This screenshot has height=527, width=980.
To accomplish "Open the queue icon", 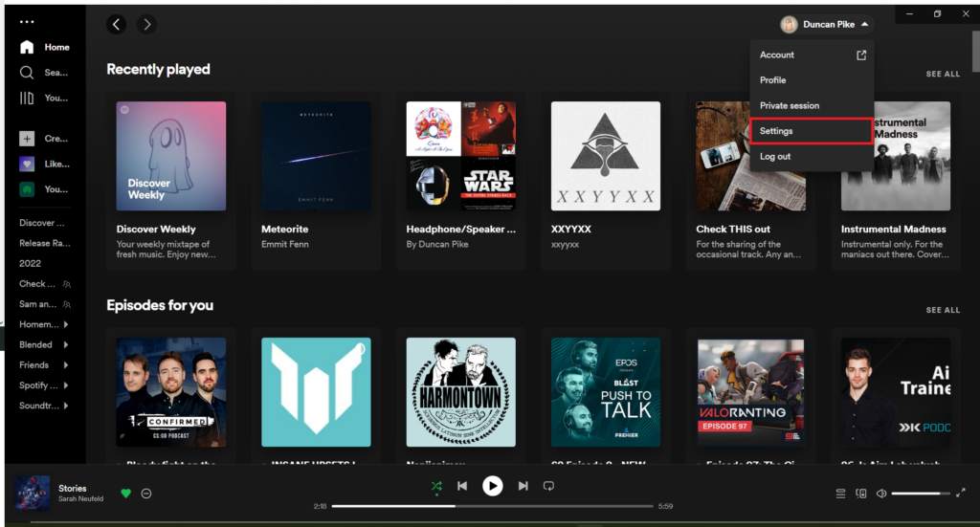I will (840, 494).
